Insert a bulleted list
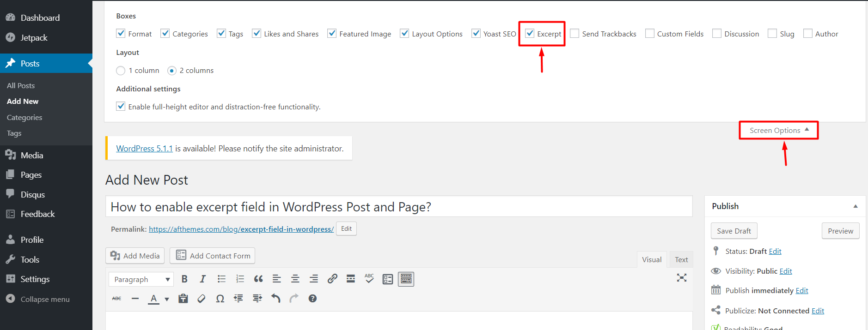868x330 pixels. (x=221, y=279)
